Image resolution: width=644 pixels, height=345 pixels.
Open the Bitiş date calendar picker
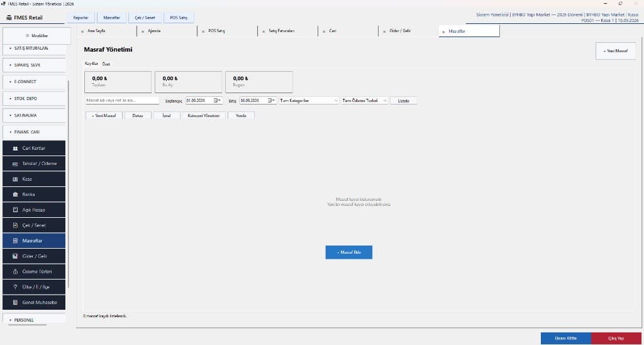[x=271, y=100]
